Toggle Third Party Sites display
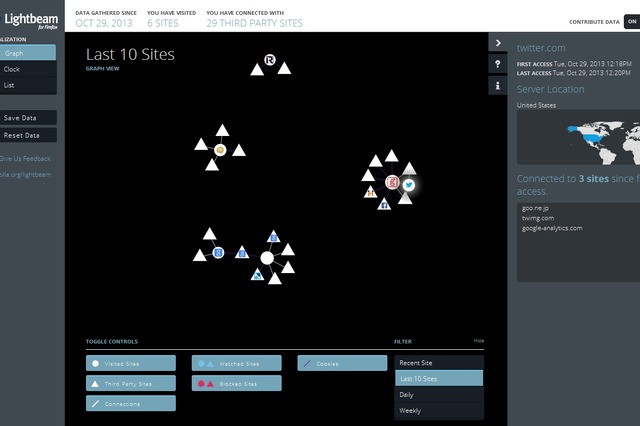 pos(131,383)
